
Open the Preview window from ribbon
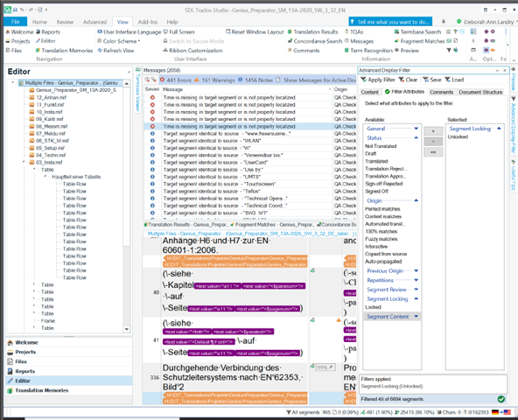tap(407, 51)
